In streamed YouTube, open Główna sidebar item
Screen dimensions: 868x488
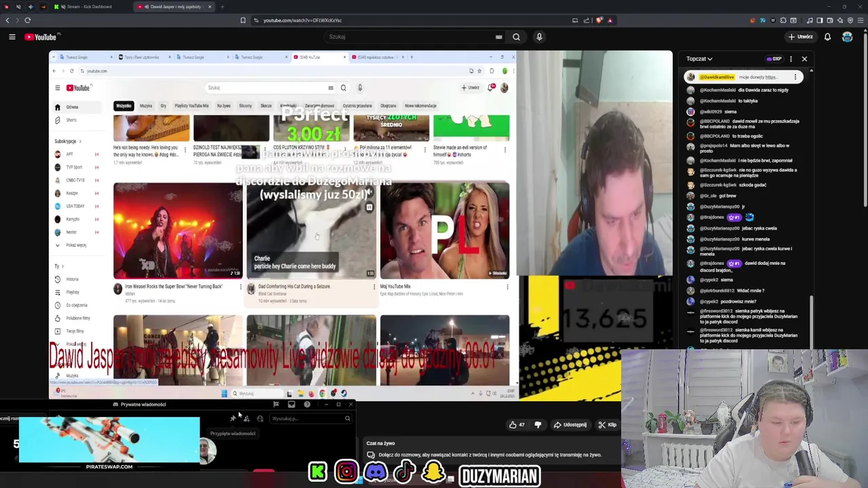coord(76,107)
